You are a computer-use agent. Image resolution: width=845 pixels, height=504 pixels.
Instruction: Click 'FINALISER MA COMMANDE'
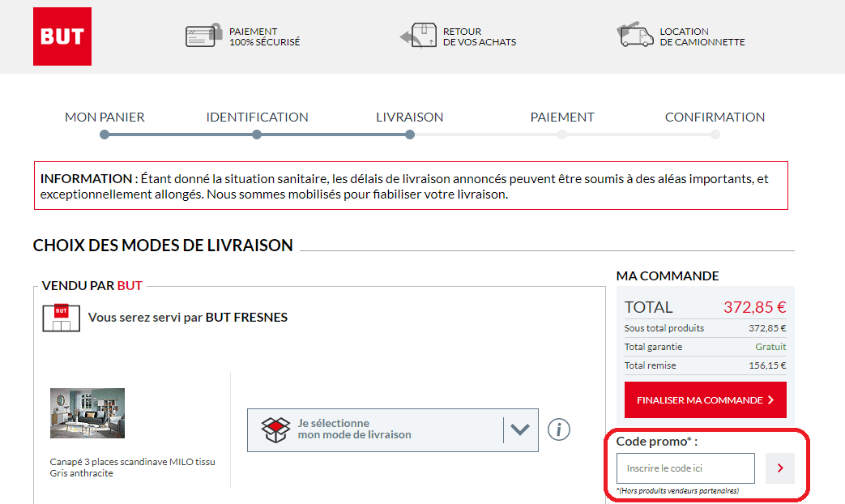click(705, 399)
